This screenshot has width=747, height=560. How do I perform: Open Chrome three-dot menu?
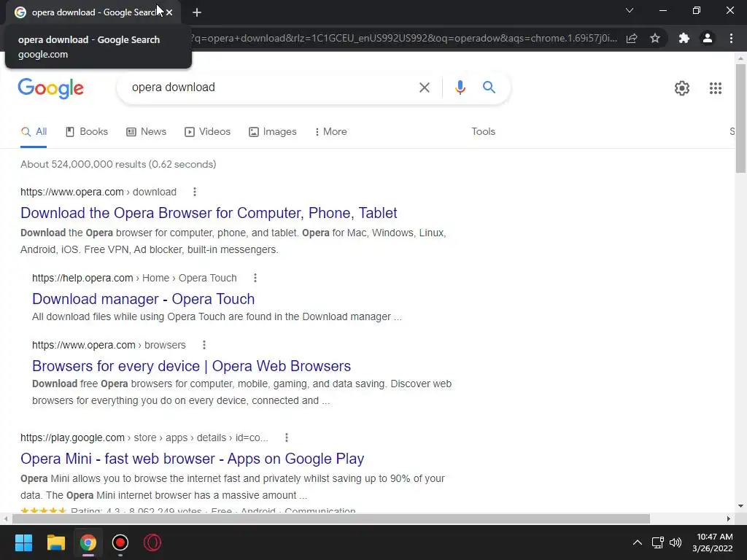731,38
